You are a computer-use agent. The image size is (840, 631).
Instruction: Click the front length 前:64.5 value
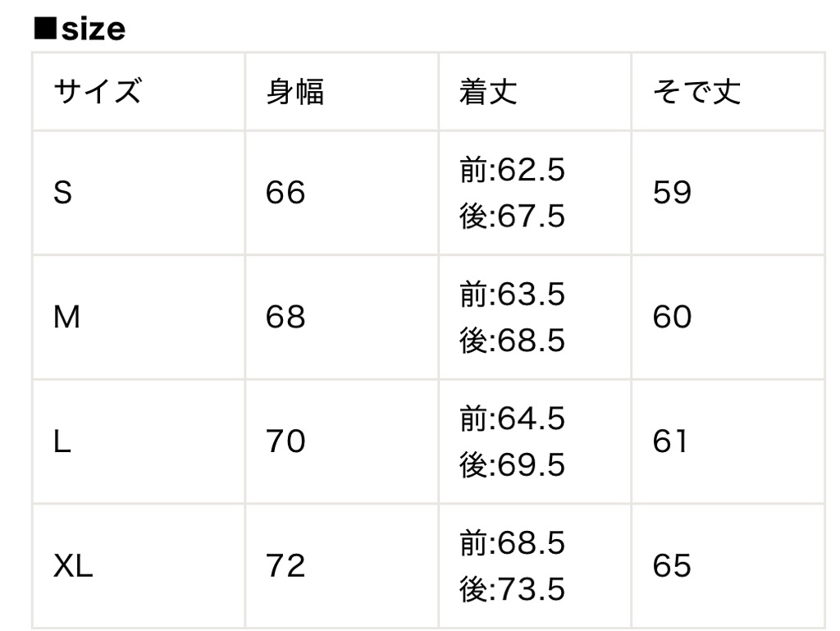click(512, 419)
